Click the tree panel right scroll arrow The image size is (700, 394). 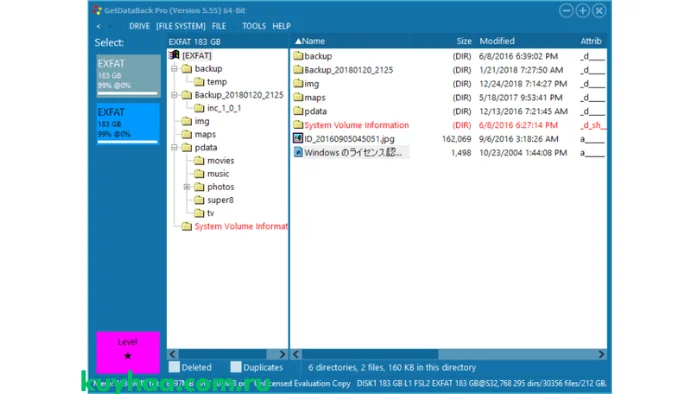click(x=282, y=354)
